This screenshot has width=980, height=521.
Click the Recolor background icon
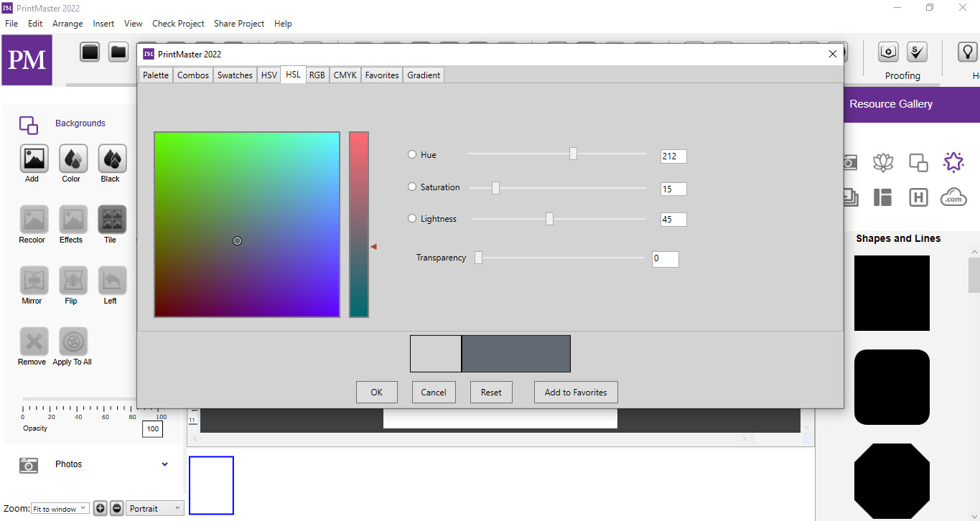[x=34, y=220]
